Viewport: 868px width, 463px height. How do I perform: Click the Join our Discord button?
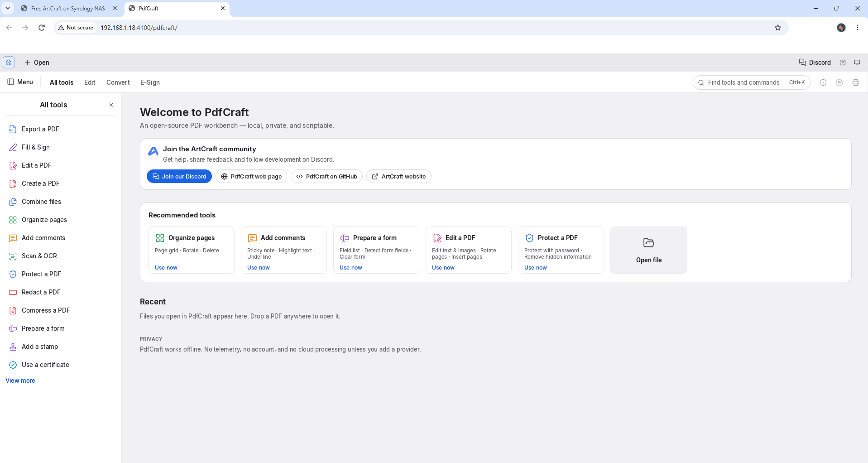click(x=179, y=177)
